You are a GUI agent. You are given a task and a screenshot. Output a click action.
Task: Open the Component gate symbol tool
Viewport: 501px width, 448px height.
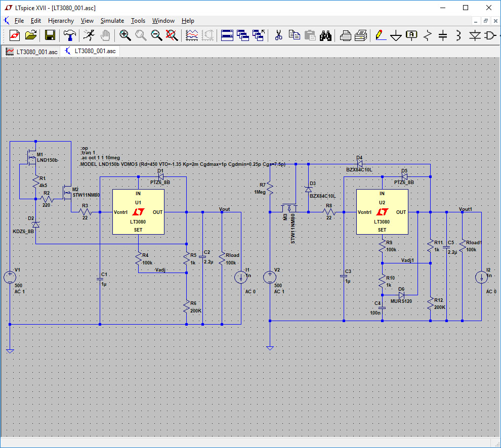(x=490, y=35)
